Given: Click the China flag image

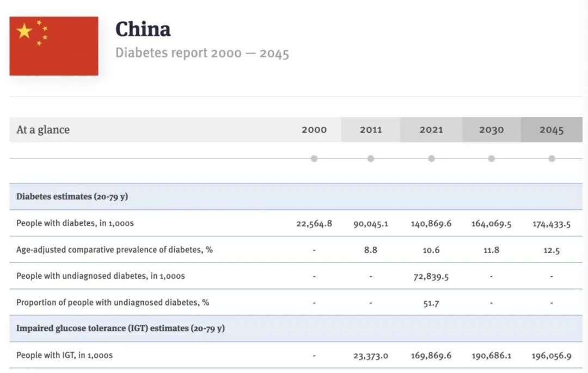Looking at the screenshot, I should tap(54, 46).
